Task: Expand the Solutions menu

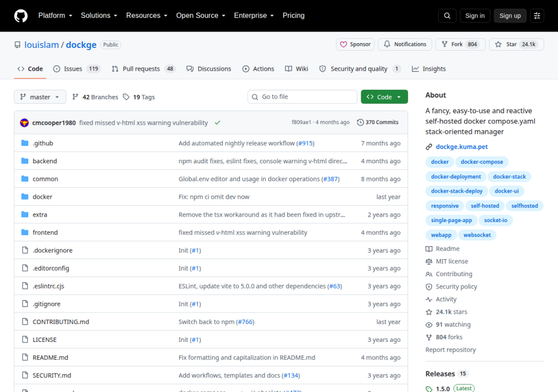Action: click(x=99, y=16)
